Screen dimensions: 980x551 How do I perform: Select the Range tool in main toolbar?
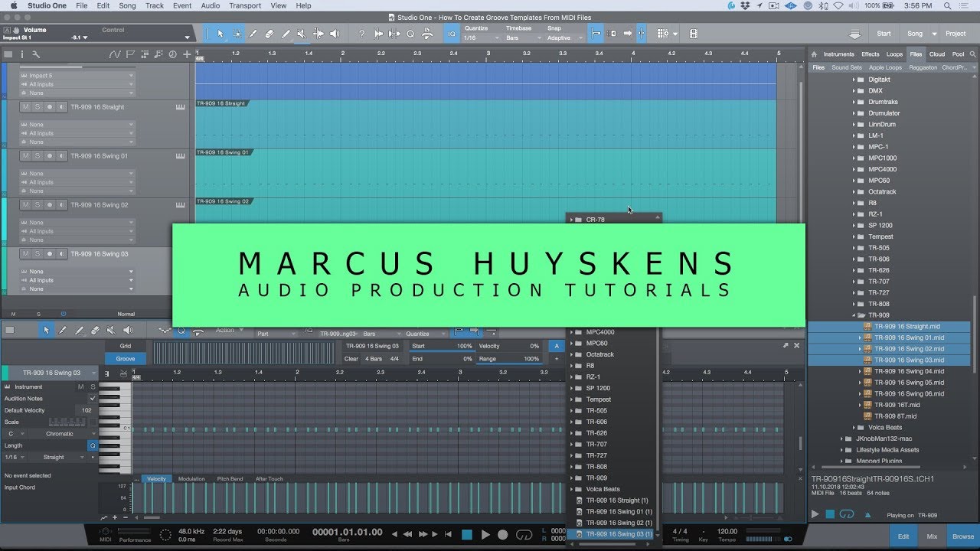click(x=237, y=34)
